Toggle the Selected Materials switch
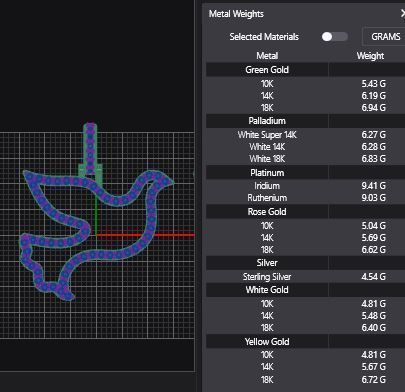 (x=335, y=37)
